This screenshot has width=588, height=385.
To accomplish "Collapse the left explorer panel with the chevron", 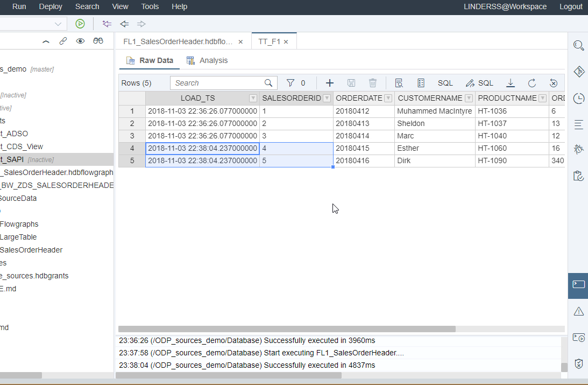I will click(46, 40).
